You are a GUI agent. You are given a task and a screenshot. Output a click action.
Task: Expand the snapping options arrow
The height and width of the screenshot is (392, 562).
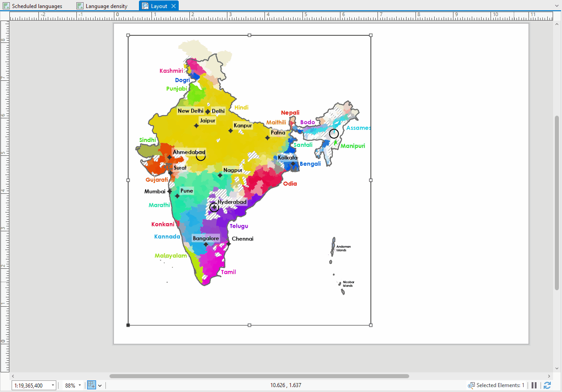click(100, 385)
